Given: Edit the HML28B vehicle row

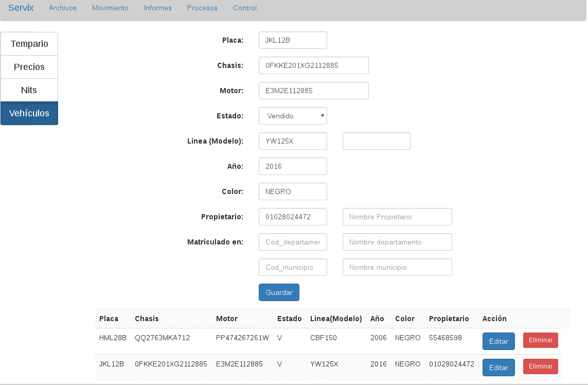Looking at the screenshot, I should pos(498,341).
